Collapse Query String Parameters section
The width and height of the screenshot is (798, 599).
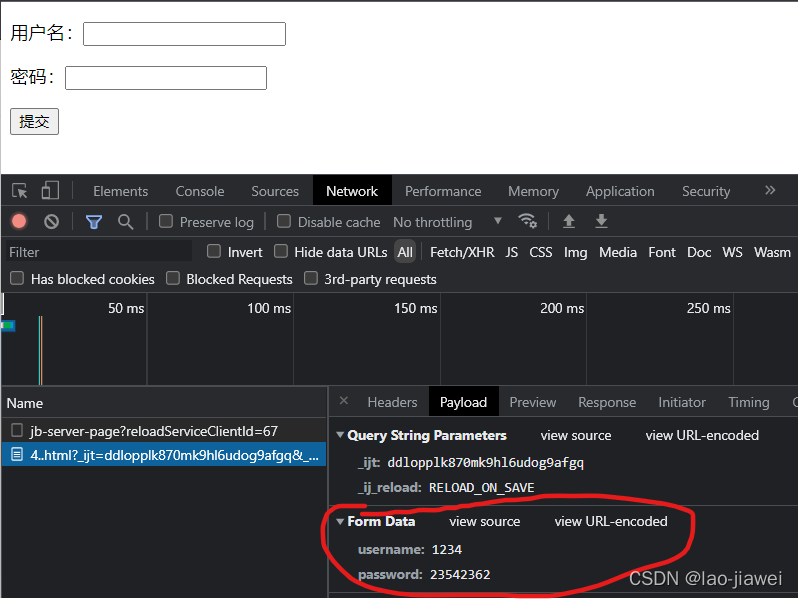[340, 435]
